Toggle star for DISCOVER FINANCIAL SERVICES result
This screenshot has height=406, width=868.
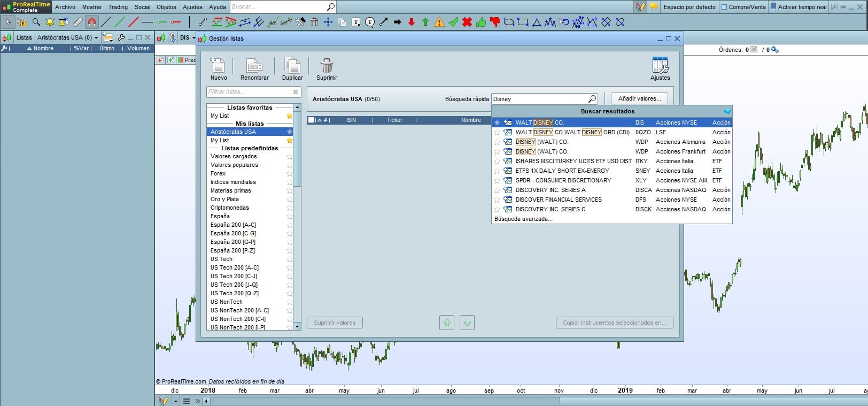tap(497, 200)
